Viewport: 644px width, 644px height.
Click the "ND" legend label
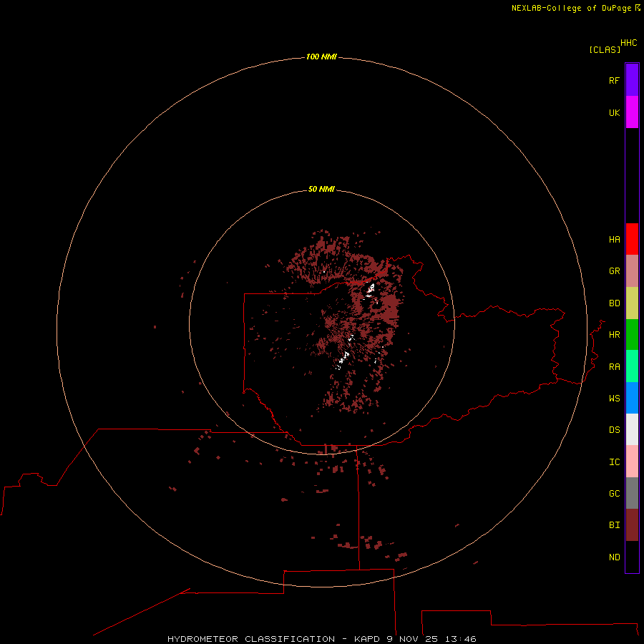[615, 557]
